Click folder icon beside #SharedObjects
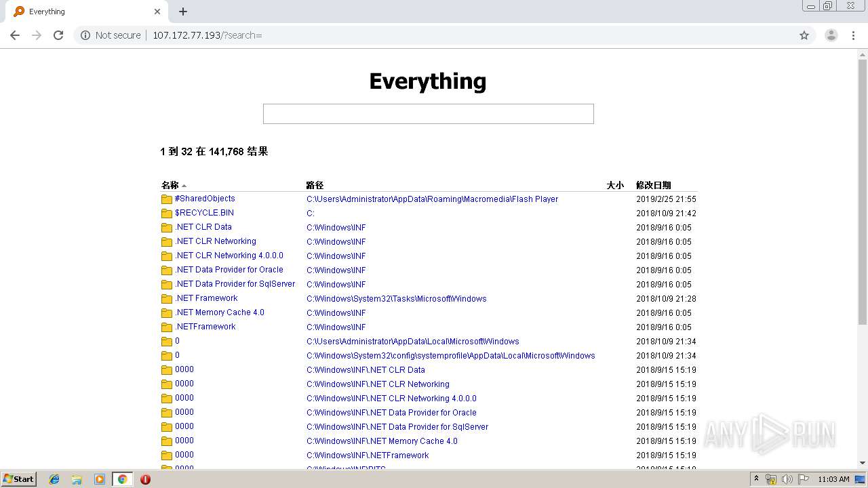The width and height of the screenshot is (868, 488). [167, 199]
